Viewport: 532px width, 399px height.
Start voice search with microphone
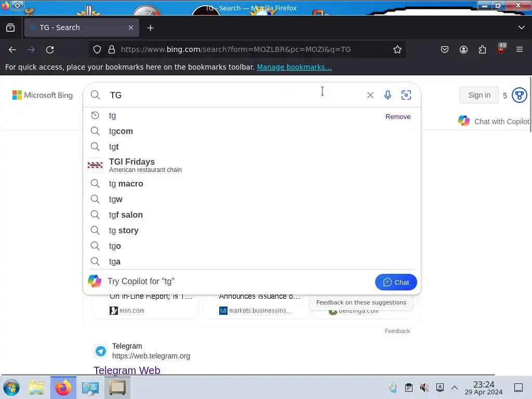[388, 95]
